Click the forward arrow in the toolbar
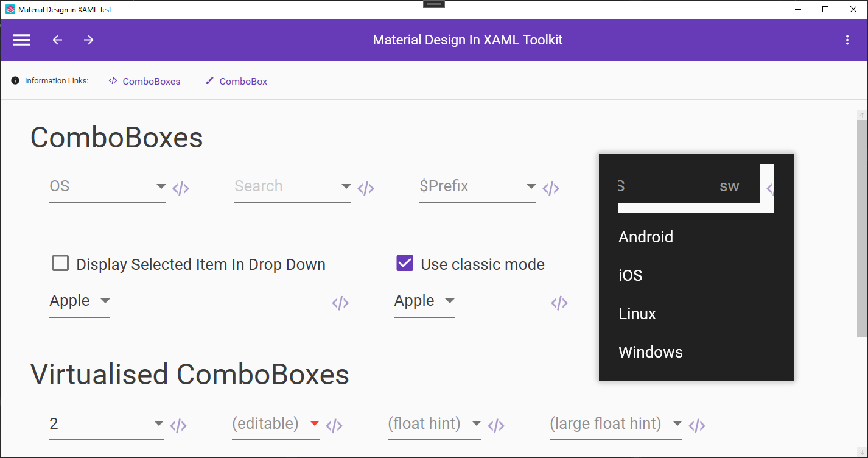868x458 pixels. (88, 40)
